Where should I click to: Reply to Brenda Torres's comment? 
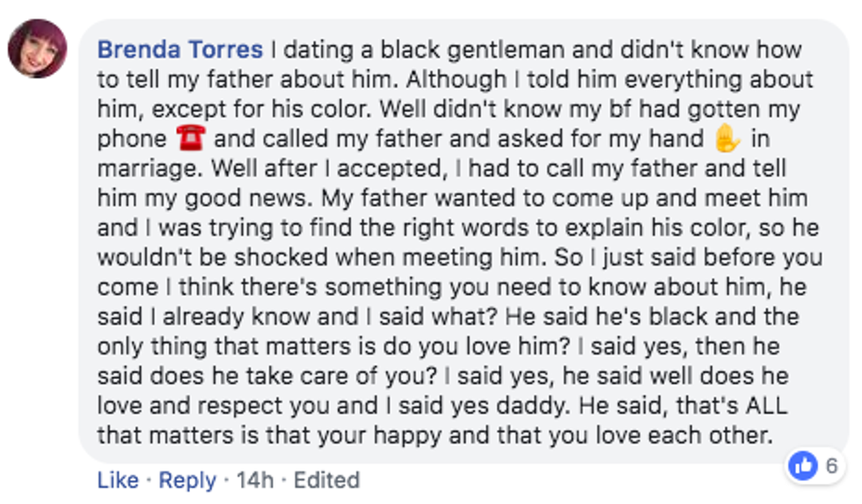pyautogui.click(x=187, y=480)
